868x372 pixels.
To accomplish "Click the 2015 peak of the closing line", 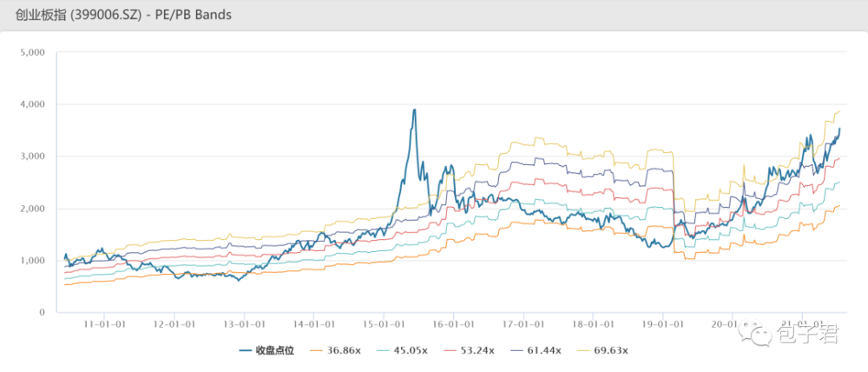I will (x=415, y=110).
